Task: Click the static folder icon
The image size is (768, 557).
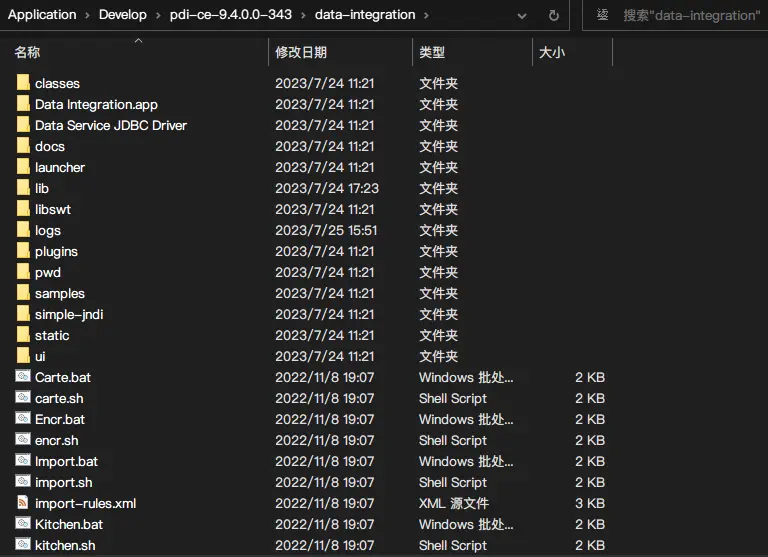Action: (23, 335)
